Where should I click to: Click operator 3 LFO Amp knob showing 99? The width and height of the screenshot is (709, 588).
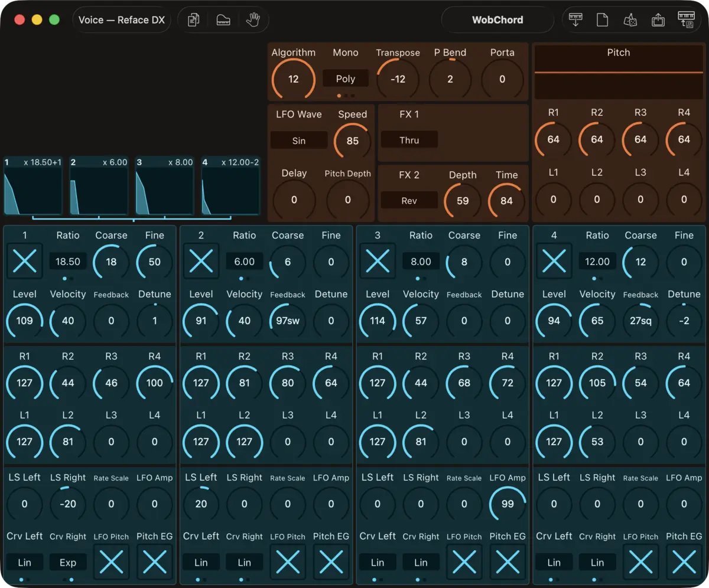508,504
